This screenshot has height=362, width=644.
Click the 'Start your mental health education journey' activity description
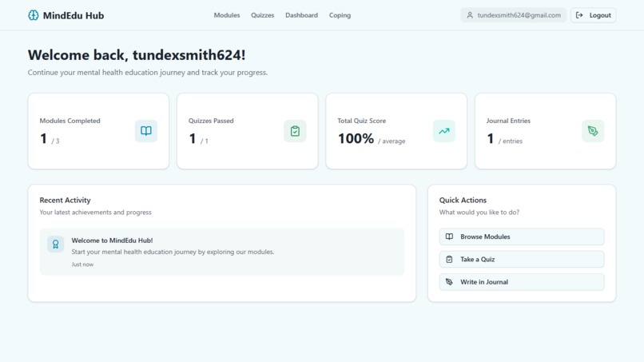coord(173,252)
